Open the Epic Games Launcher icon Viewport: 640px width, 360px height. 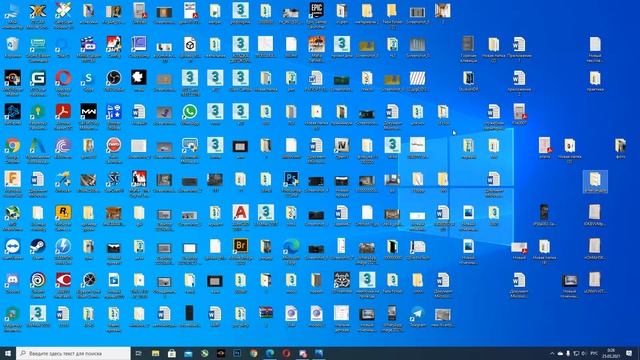coord(316,10)
